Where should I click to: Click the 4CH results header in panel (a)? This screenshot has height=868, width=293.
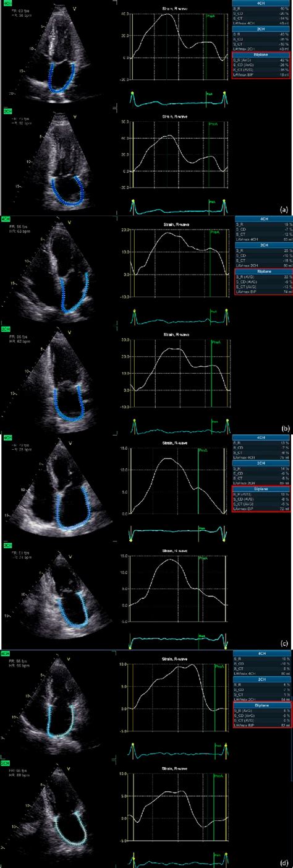(x=262, y=3)
